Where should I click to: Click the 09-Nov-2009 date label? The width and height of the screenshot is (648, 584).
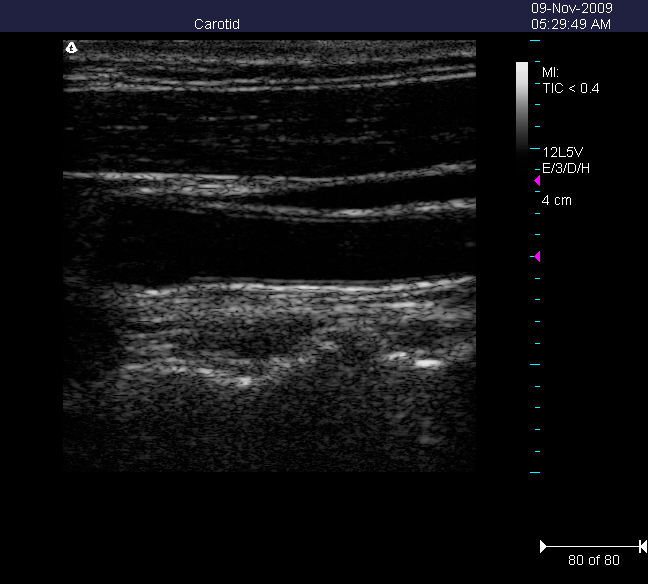pos(571,8)
